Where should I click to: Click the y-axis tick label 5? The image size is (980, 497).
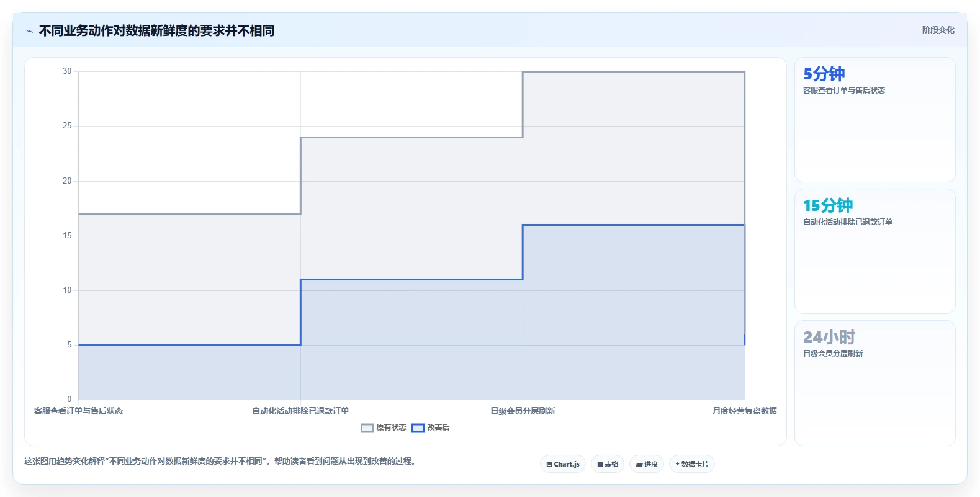pos(70,345)
